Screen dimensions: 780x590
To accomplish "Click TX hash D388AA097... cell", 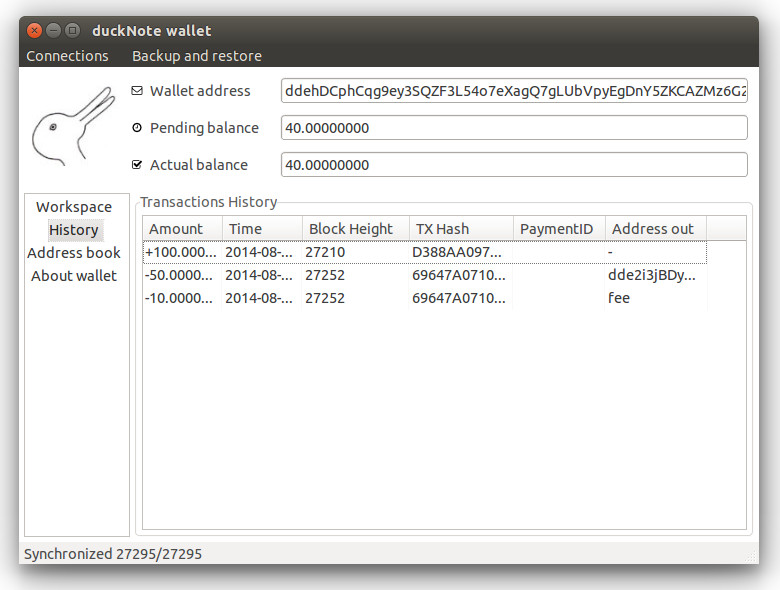I will tap(461, 252).
